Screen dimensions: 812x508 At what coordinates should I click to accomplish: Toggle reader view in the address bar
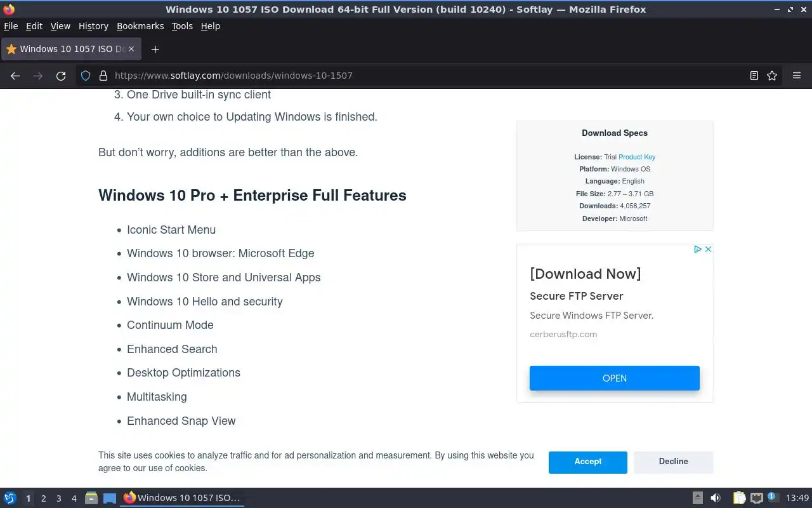click(754, 76)
